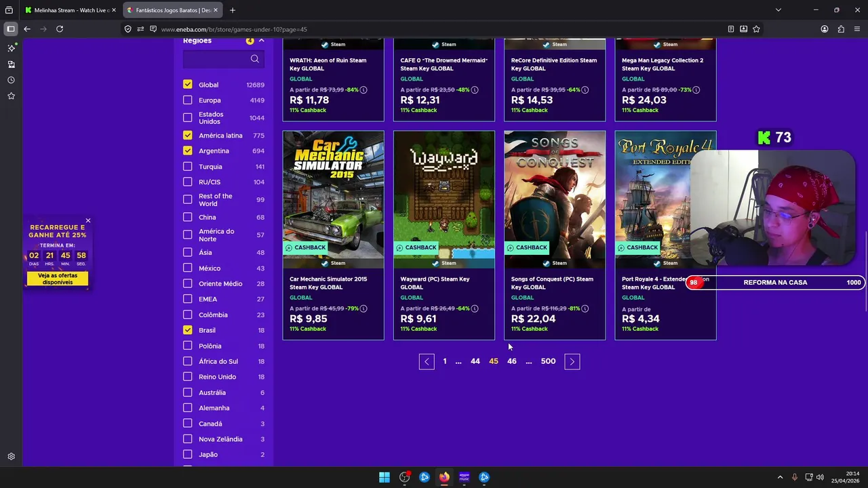Viewport: 868px width, 488px height.
Task: Select current page 45 in pagination
Action: (x=494, y=361)
